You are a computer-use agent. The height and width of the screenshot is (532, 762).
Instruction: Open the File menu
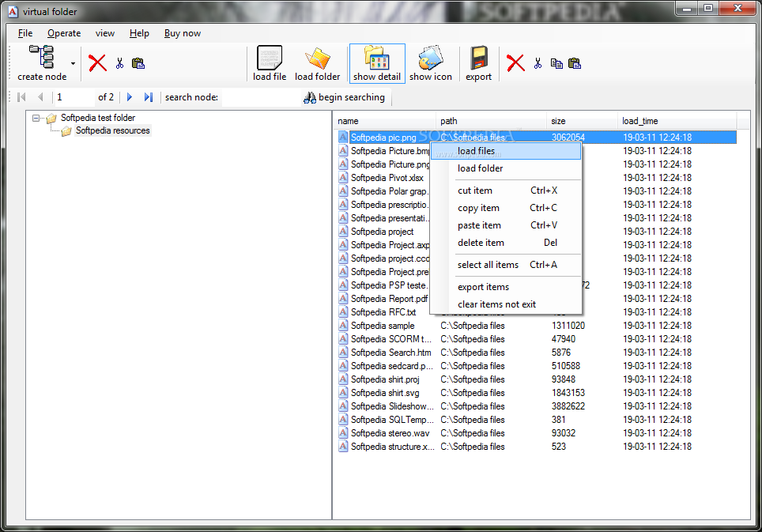click(25, 33)
